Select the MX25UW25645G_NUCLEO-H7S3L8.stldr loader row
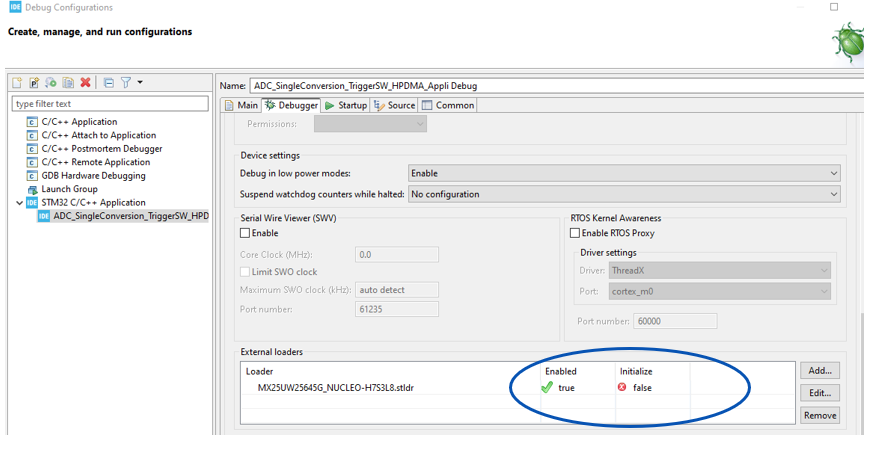 click(335, 388)
